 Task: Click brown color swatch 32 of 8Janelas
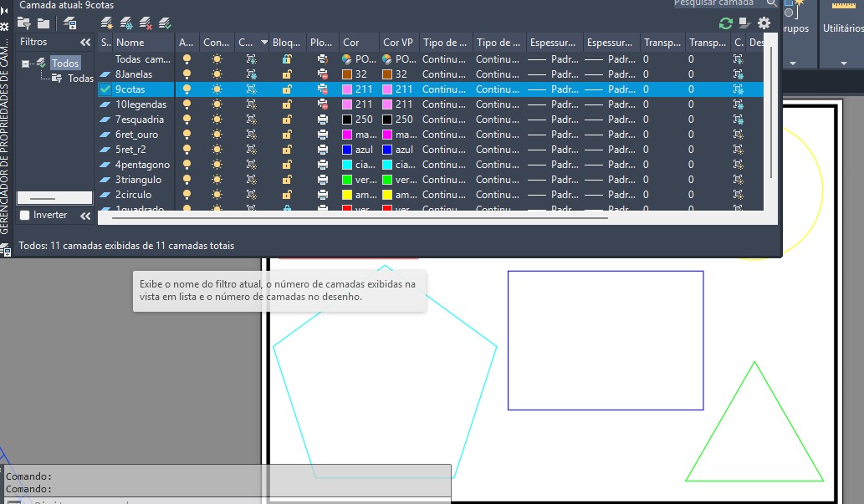pos(347,74)
